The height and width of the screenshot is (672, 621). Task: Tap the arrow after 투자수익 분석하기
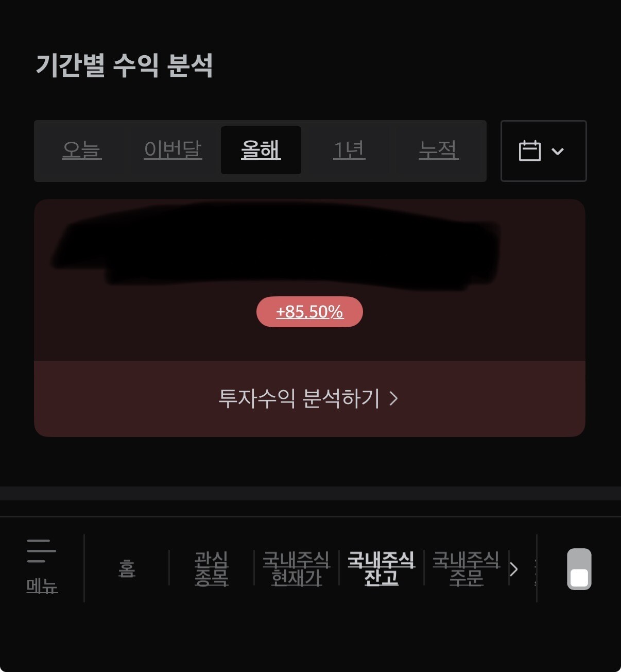[x=393, y=398]
